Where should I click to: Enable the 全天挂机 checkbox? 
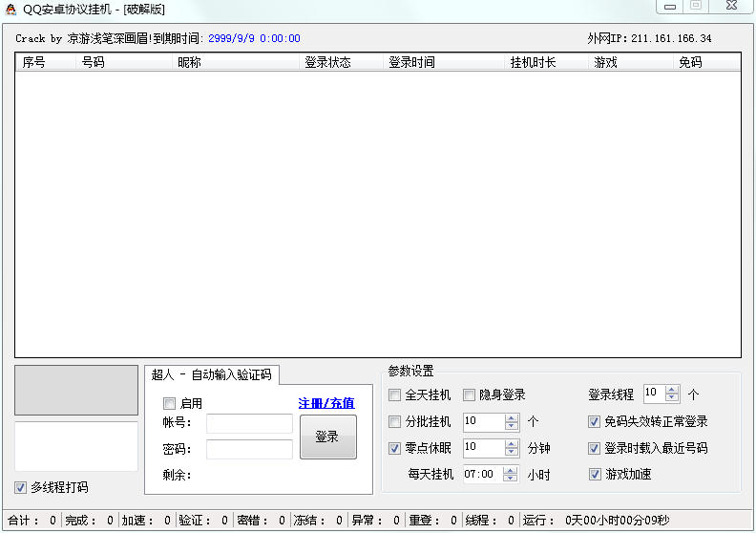pos(395,395)
